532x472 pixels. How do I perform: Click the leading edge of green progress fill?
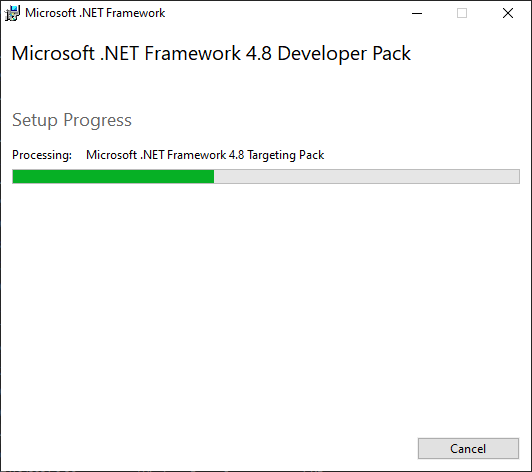coord(213,176)
